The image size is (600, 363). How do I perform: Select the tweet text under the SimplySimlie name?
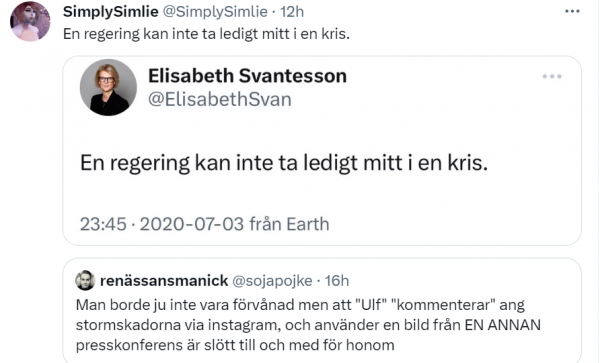click(x=206, y=34)
